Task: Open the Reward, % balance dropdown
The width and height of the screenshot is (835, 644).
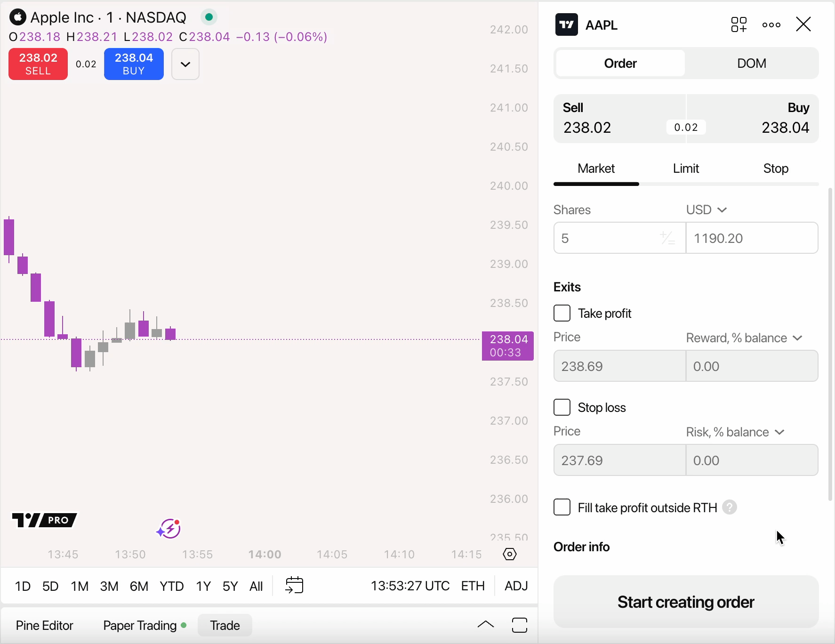Action: click(744, 338)
